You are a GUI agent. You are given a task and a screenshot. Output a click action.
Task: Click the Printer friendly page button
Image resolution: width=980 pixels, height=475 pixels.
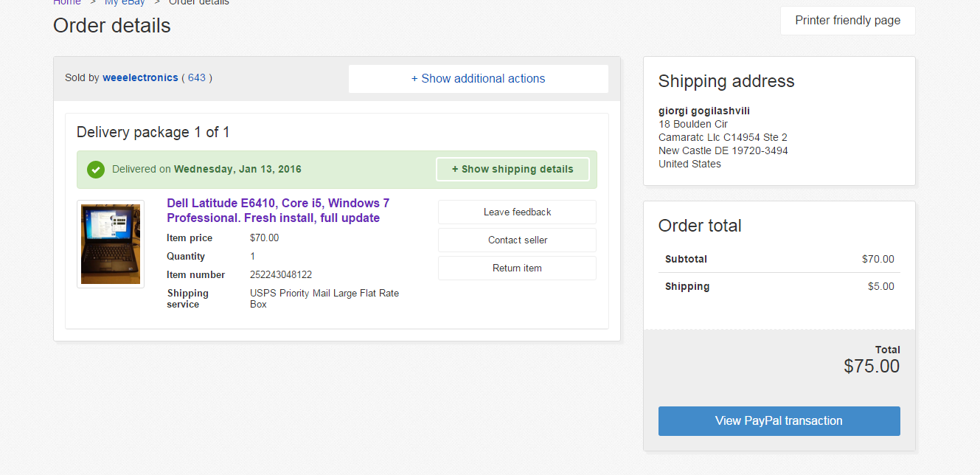click(x=847, y=21)
